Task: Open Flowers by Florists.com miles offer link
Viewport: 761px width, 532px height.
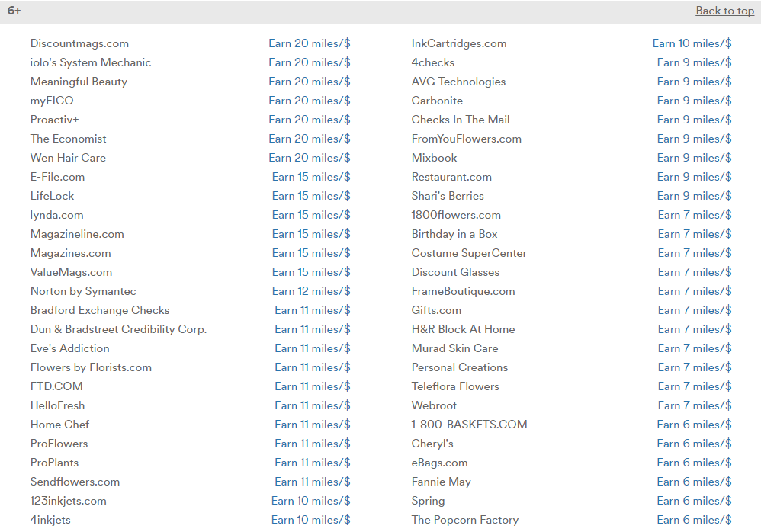Action: pos(313,367)
